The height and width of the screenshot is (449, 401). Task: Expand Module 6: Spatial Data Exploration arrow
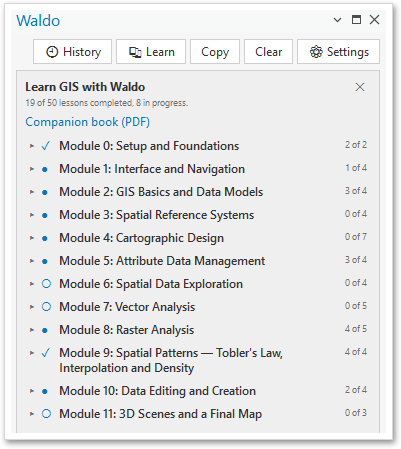(x=32, y=284)
